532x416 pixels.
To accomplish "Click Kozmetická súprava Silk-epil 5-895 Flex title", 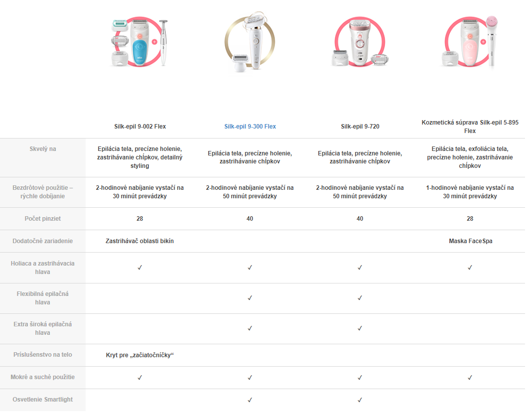I will point(470,127).
